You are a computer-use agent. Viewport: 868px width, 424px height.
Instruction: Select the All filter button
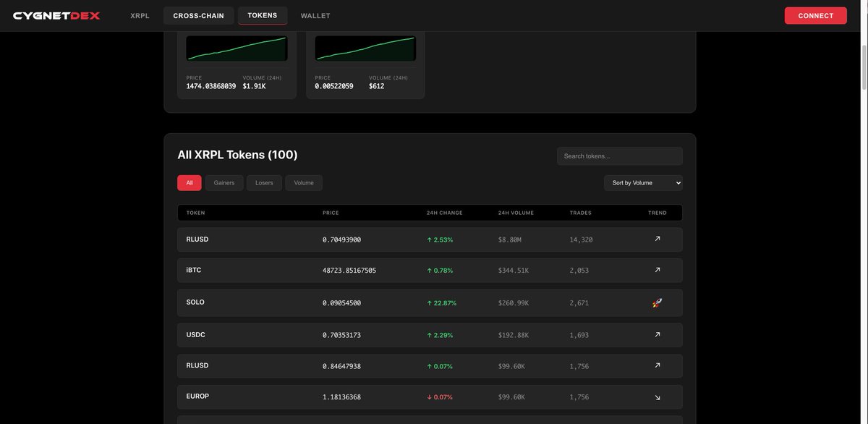[x=190, y=183]
